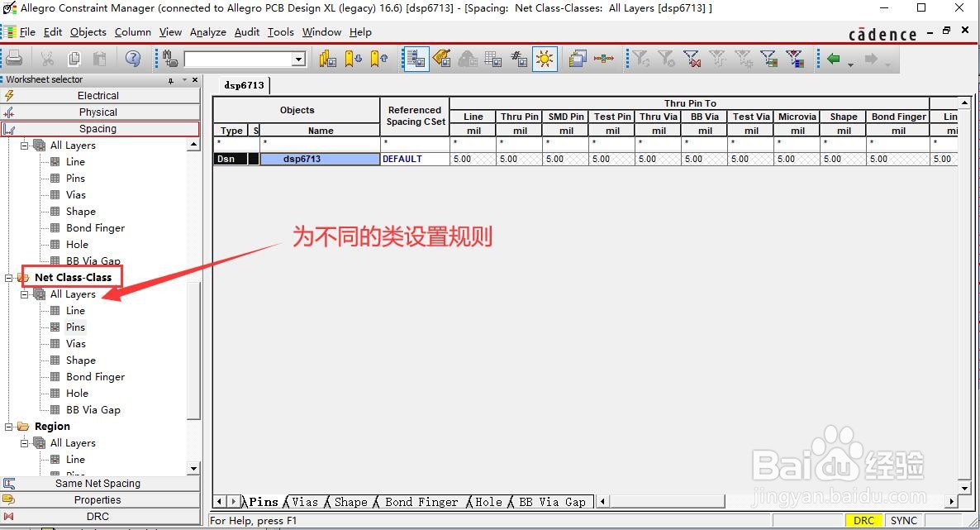Collapse All Layers under Net Class-Class

click(24, 294)
